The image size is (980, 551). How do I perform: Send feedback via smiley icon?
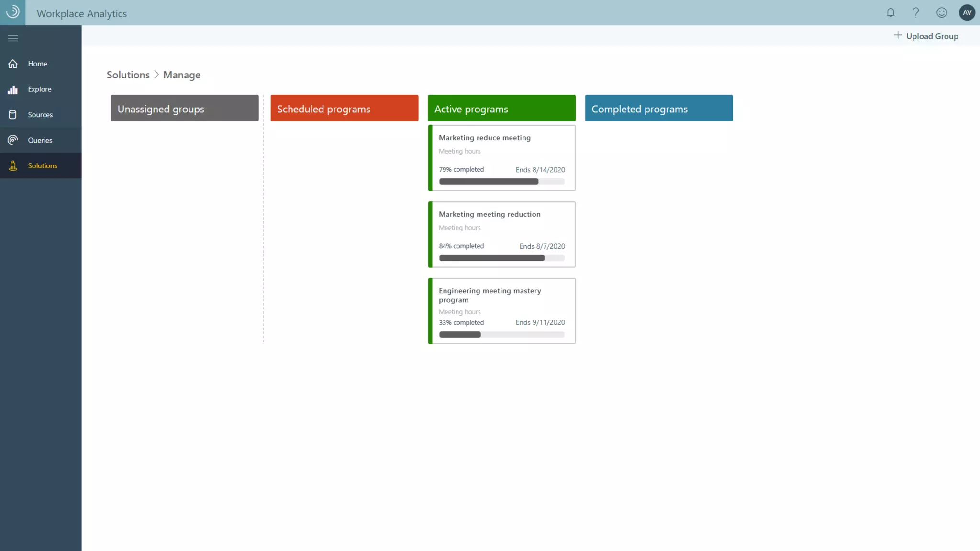click(941, 13)
